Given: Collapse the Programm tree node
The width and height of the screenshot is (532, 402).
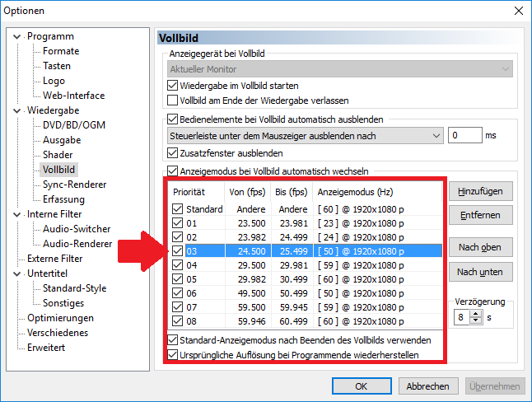Looking at the screenshot, I should [x=17, y=36].
